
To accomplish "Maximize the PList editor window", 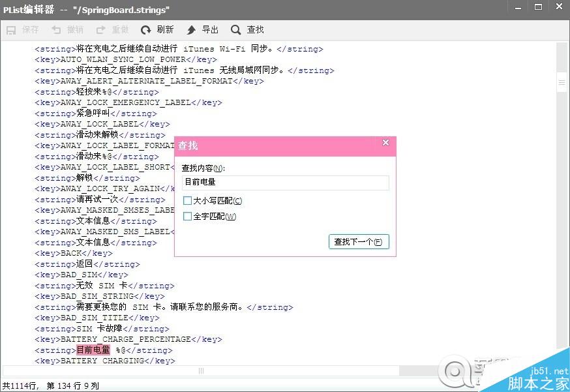I will click(539, 7).
